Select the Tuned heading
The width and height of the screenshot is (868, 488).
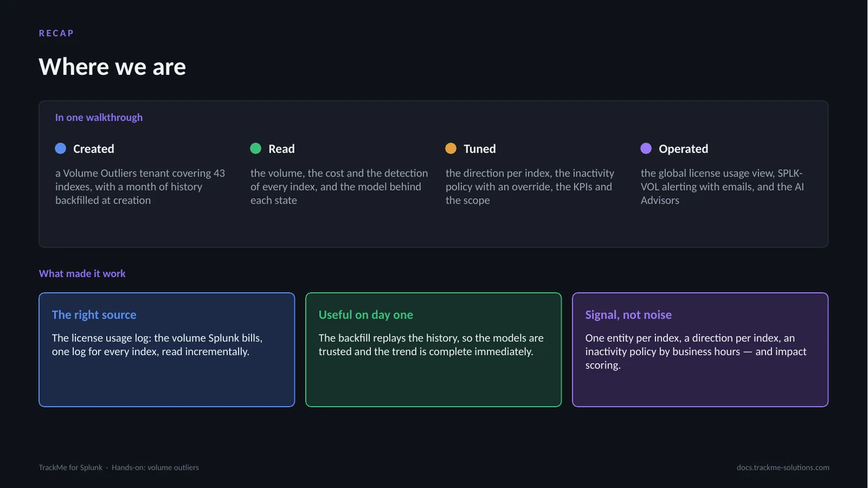tap(480, 149)
